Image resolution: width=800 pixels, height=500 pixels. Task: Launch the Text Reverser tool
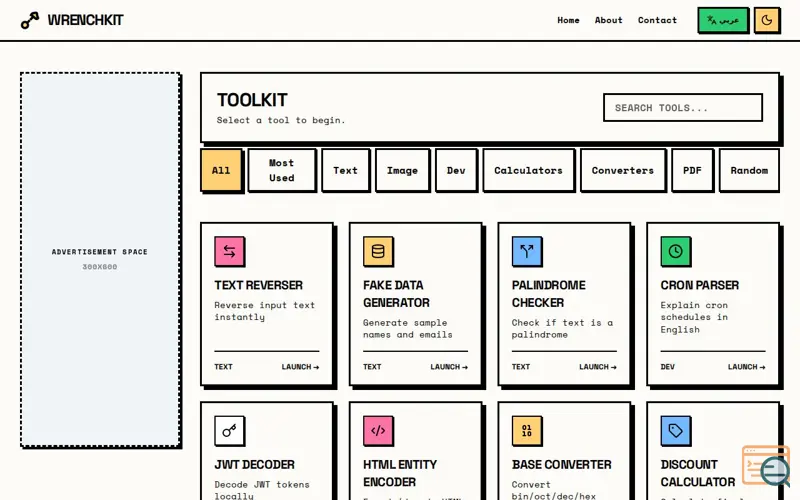click(300, 367)
